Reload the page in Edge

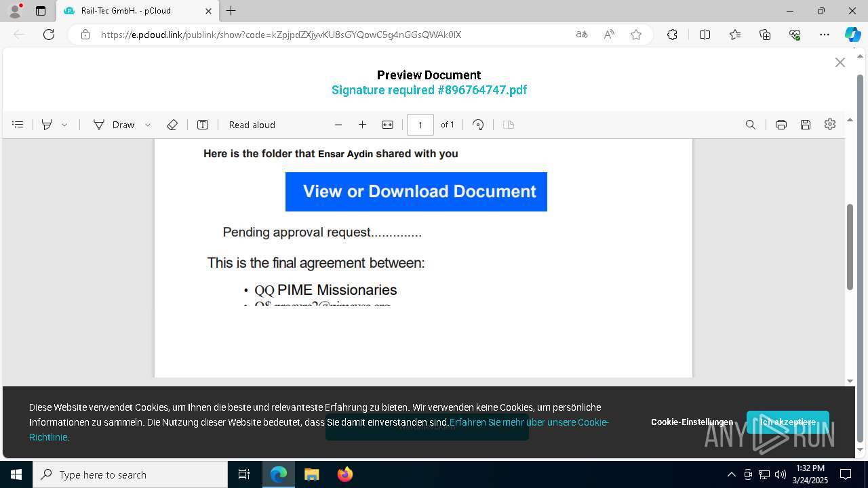[x=49, y=35]
